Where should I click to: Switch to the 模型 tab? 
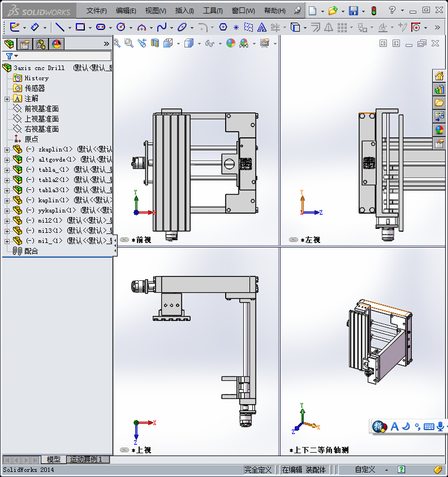click(54, 459)
